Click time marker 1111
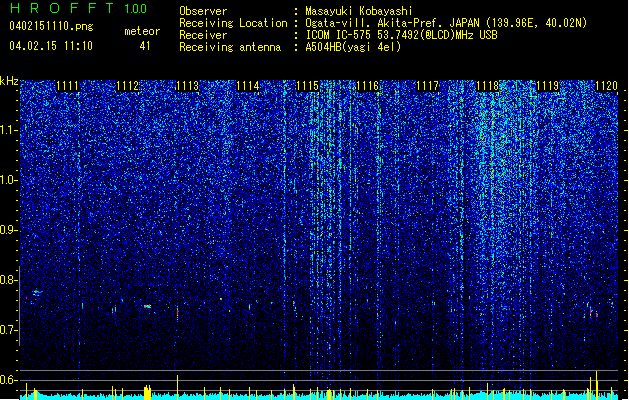 coord(67,86)
